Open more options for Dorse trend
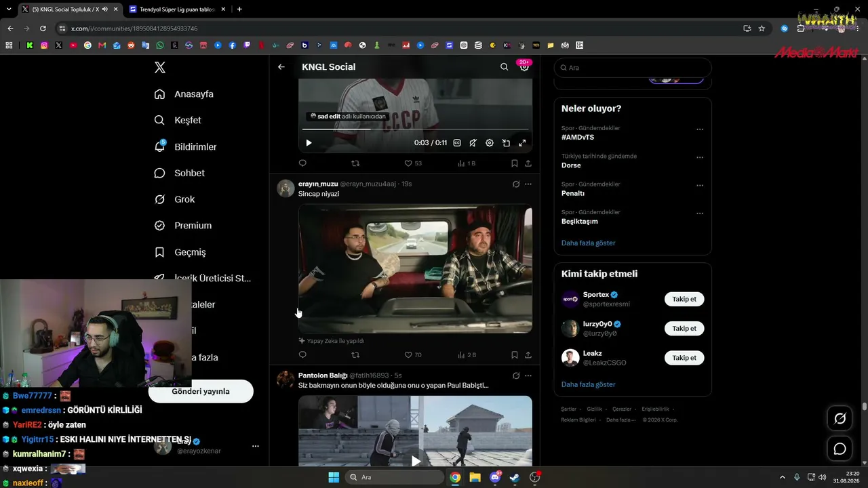The image size is (868, 488). pos(700,157)
